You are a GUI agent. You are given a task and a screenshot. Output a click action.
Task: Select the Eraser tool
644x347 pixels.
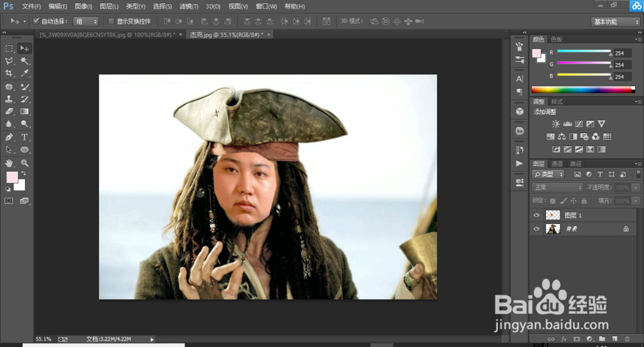coord(9,111)
